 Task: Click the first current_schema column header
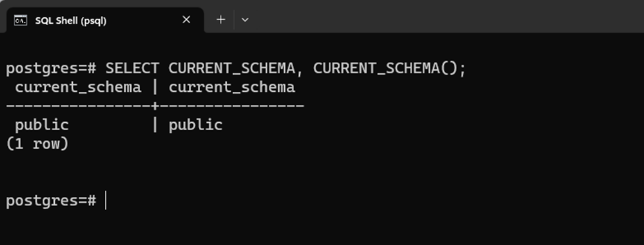point(78,87)
